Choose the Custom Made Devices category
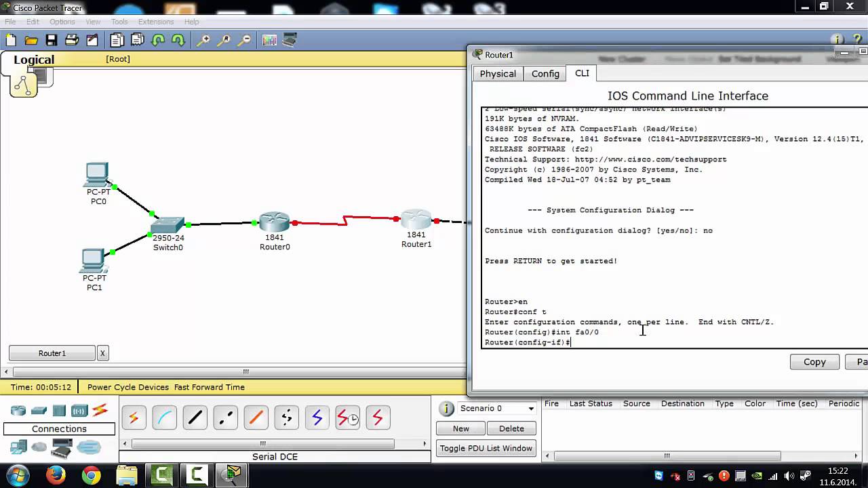868x488 pixels. click(x=62, y=448)
